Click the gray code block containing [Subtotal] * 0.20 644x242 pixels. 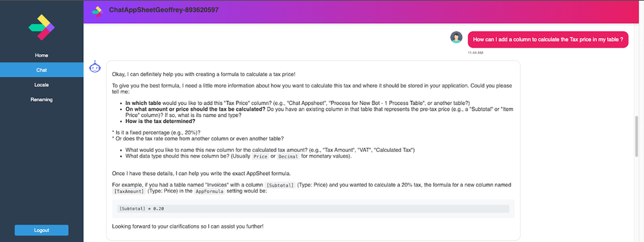[x=313, y=209]
